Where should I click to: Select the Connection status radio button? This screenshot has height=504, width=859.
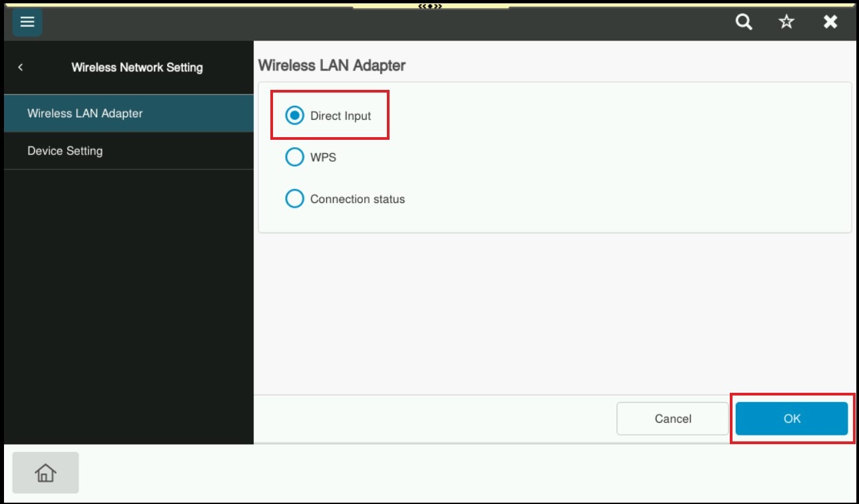point(294,199)
